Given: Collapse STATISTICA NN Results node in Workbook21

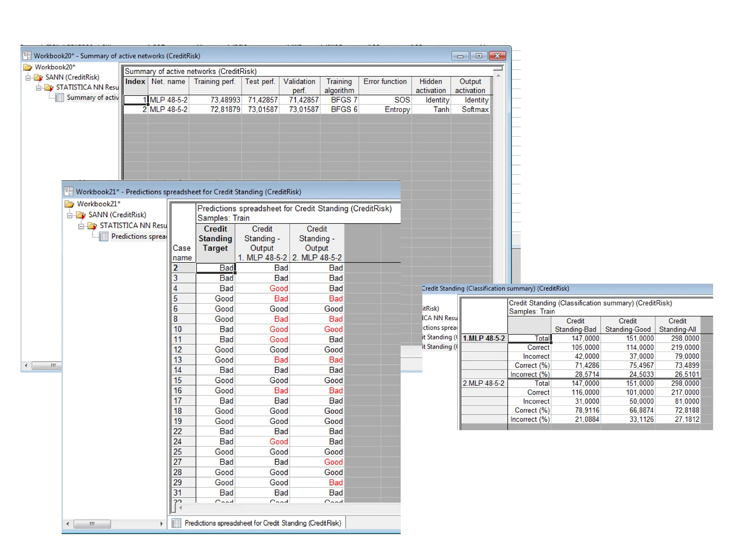Looking at the screenshot, I should coord(81,226).
